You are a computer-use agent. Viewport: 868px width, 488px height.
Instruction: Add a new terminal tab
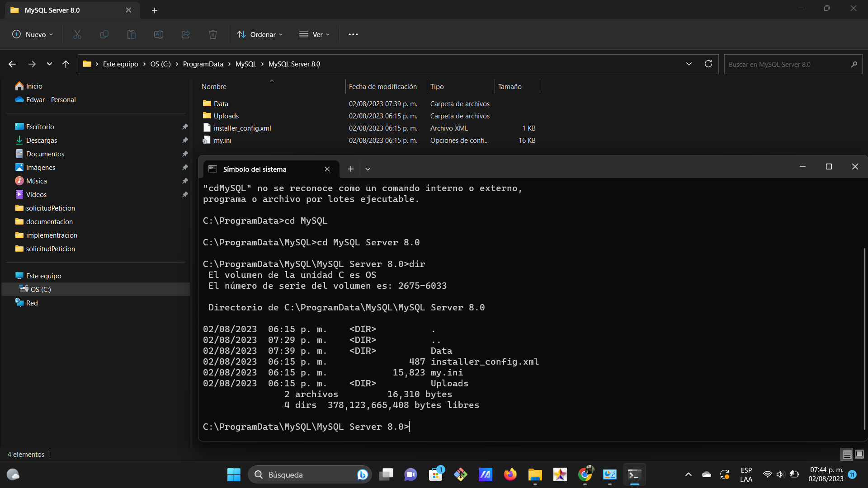(x=350, y=169)
